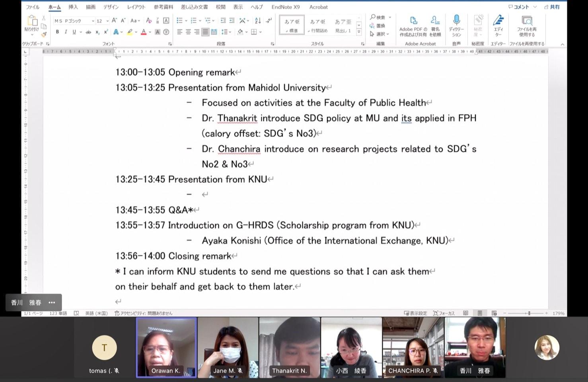Click the format painter brush icon
Screen dimensions: 588x382
tap(44, 35)
